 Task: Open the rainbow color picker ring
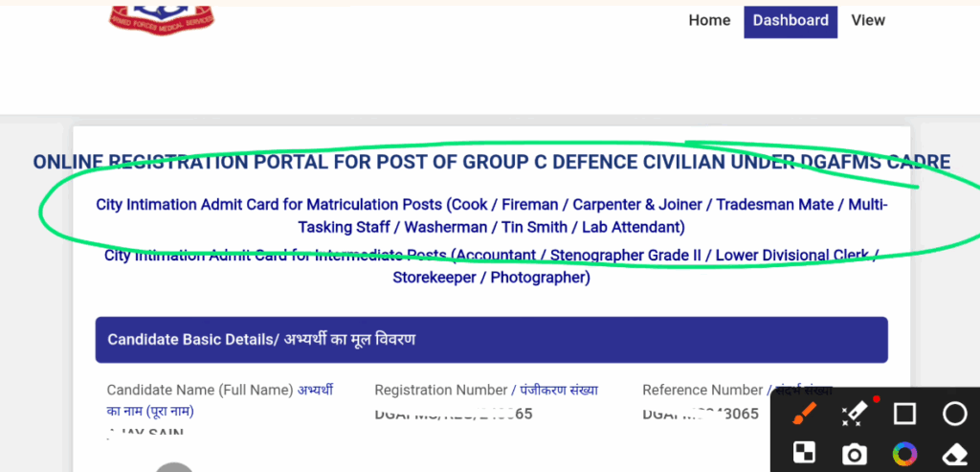click(x=904, y=453)
